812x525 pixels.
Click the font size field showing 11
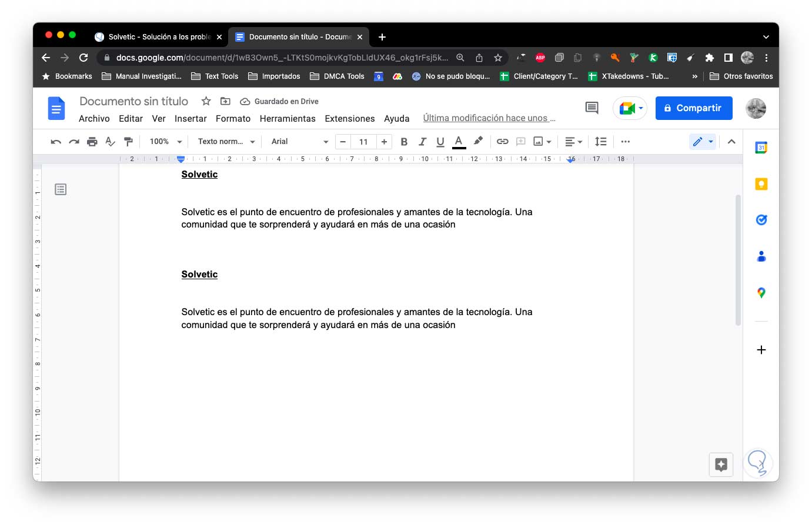pyautogui.click(x=363, y=142)
